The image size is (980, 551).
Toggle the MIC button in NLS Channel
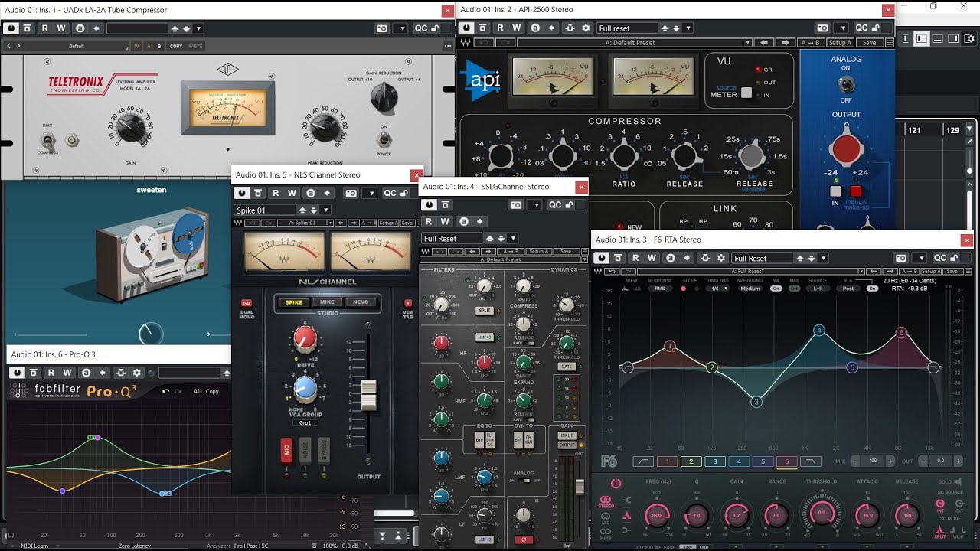click(286, 450)
